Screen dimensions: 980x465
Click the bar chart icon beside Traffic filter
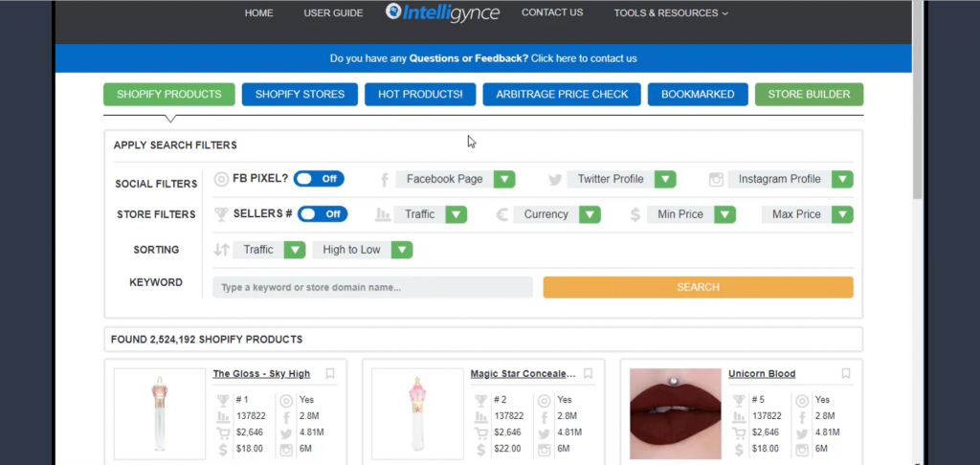click(x=383, y=215)
